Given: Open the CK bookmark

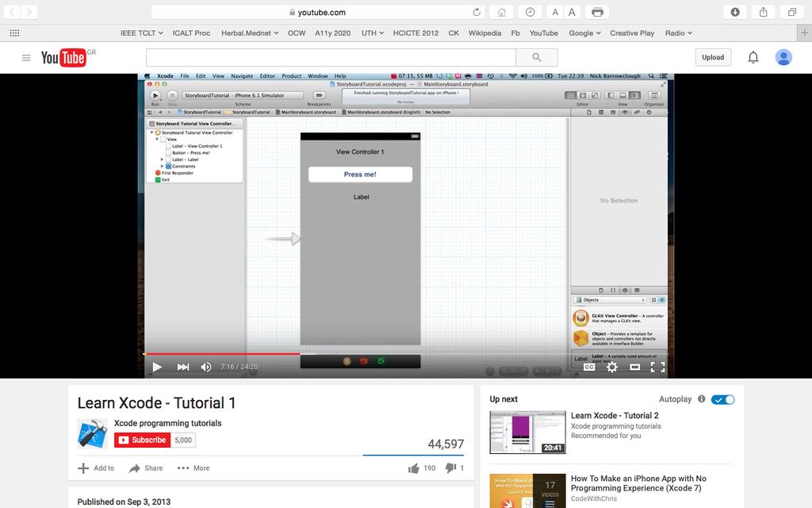Looking at the screenshot, I should coord(453,33).
